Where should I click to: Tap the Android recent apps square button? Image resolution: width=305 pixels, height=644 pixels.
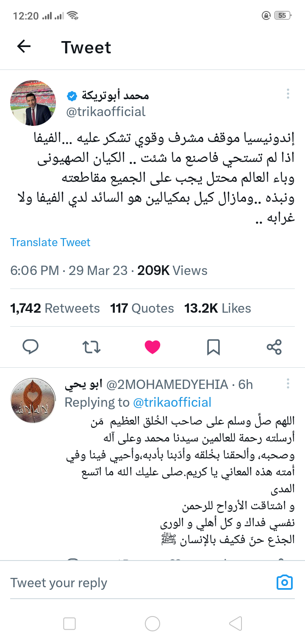pos(69,623)
